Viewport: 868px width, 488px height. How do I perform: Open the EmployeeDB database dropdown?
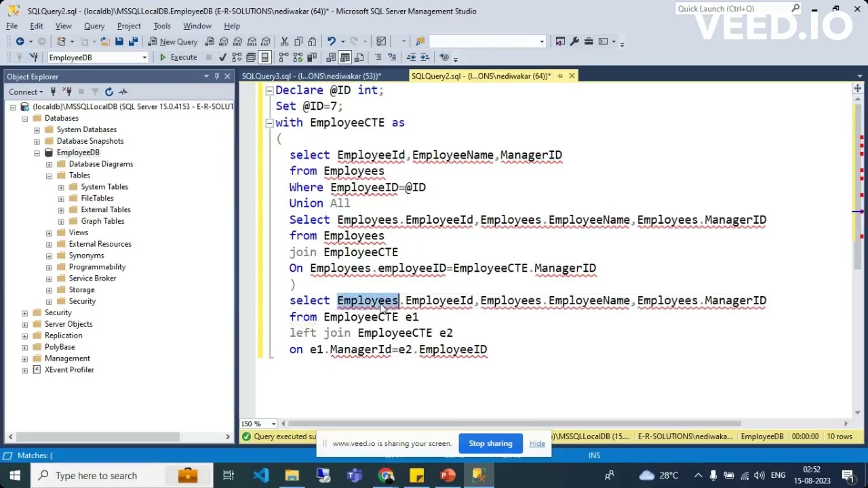(x=144, y=58)
